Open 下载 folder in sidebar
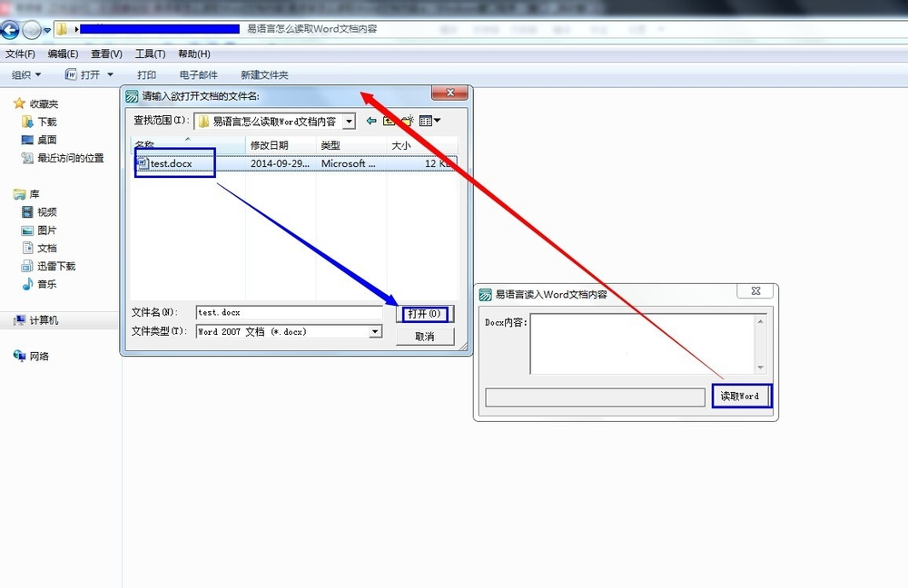 pyautogui.click(x=39, y=122)
